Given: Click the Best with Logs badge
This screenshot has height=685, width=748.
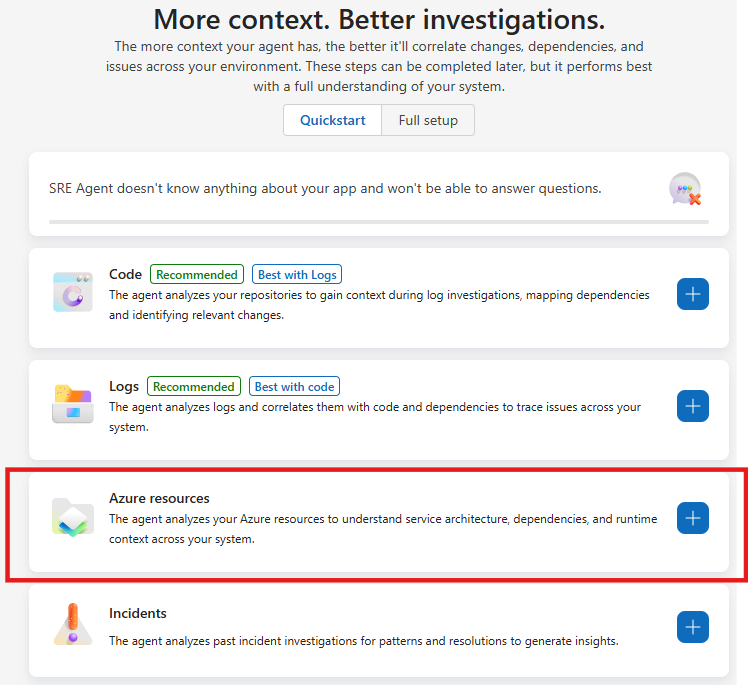Looking at the screenshot, I should point(298,274).
